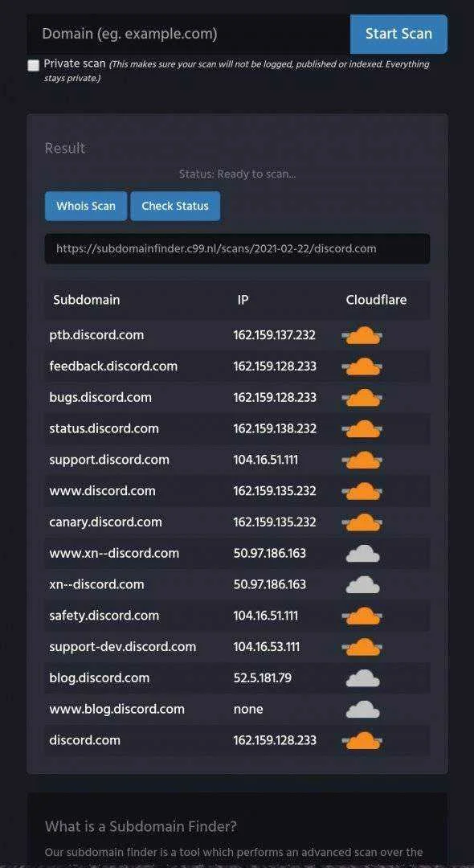Select ptb.discord.com subdomain
Screen dimensions: 474x868
click(x=96, y=335)
